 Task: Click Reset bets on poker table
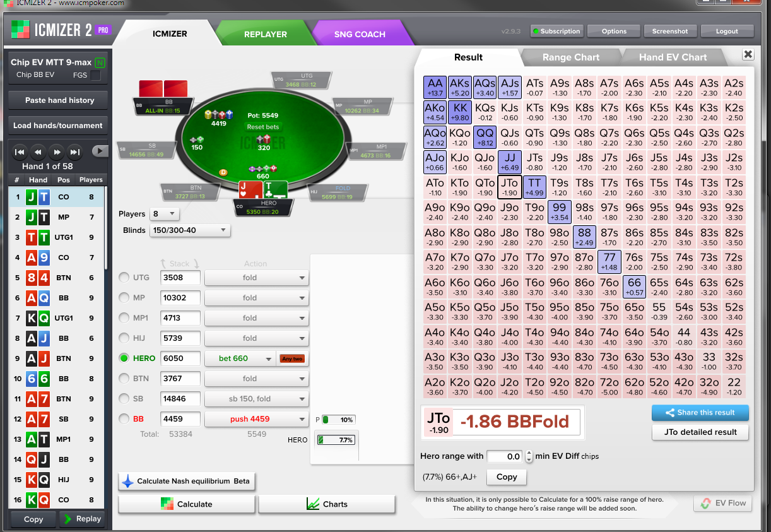point(264,127)
